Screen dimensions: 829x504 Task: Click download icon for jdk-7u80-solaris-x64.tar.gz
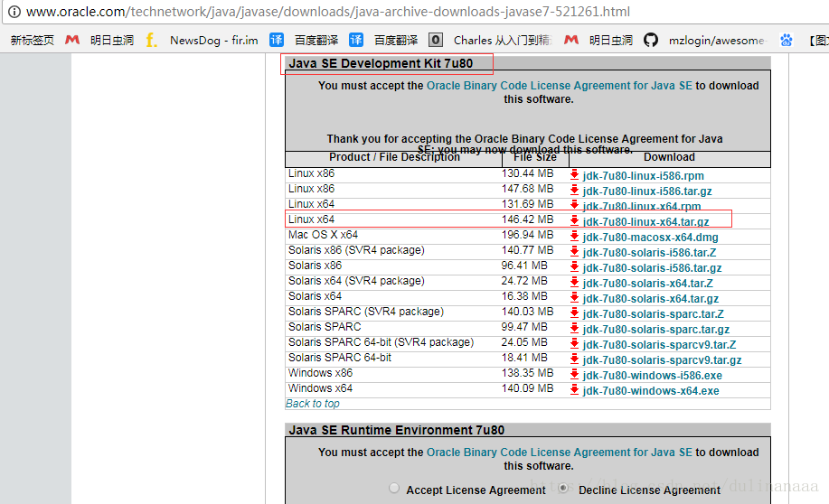(x=575, y=297)
